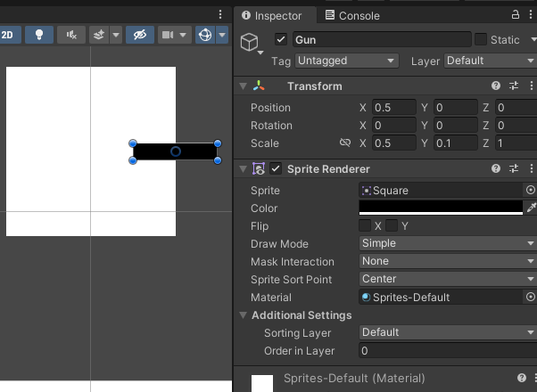Click the Gizmos globe icon

pos(205,35)
